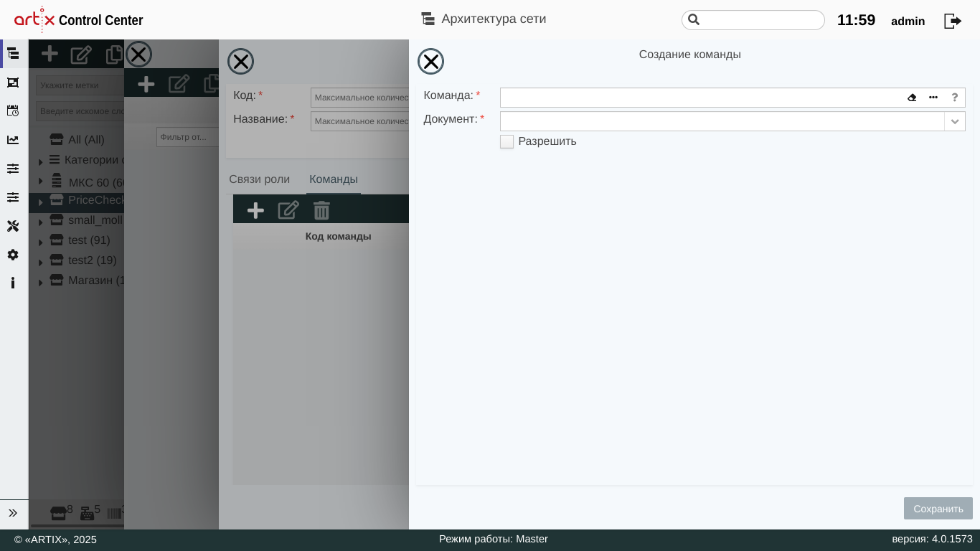The height and width of the screenshot is (551, 980).
Task: Expand the left sidebar with double chevron
Action: [13, 513]
